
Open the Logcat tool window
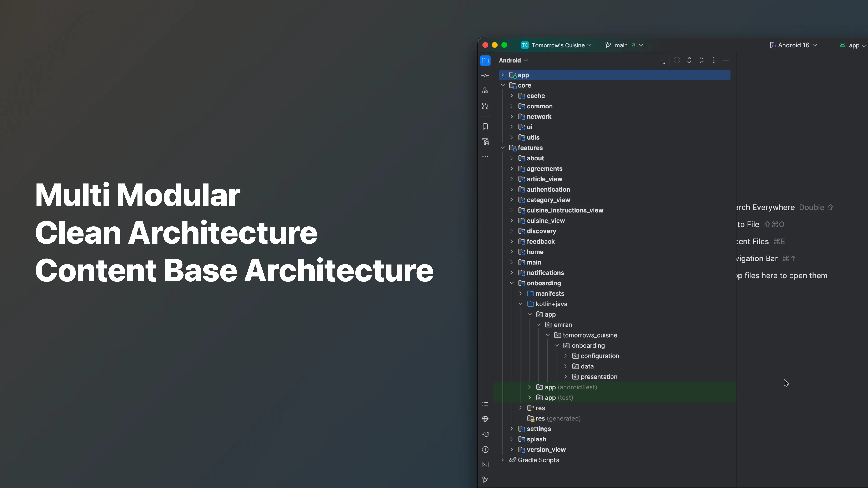tap(485, 434)
